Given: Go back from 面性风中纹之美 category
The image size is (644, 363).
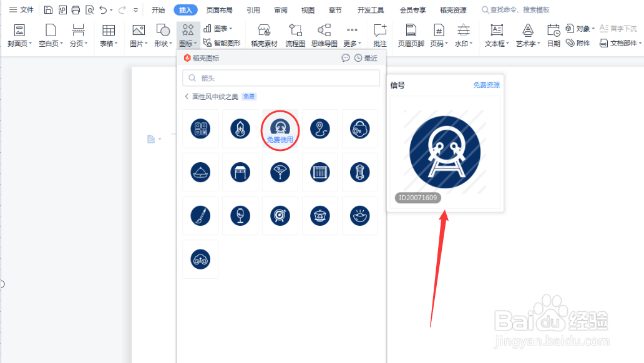Looking at the screenshot, I should (x=187, y=97).
